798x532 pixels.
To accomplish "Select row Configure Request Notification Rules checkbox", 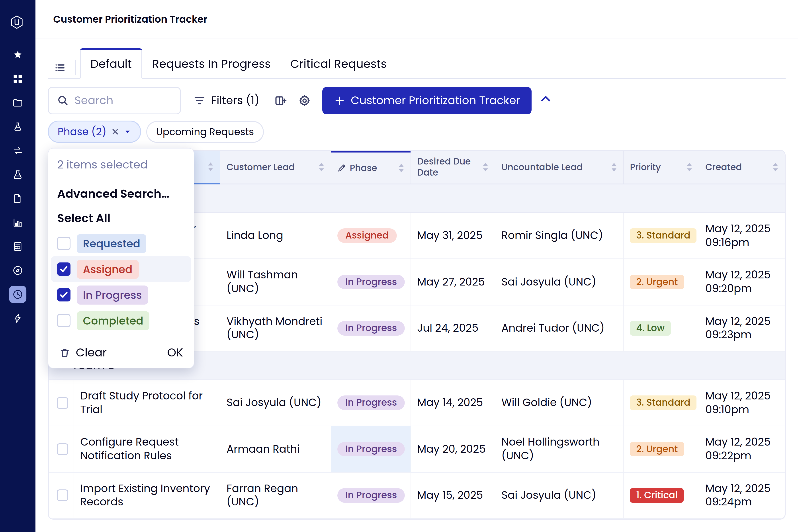I will (x=63, y=449).
